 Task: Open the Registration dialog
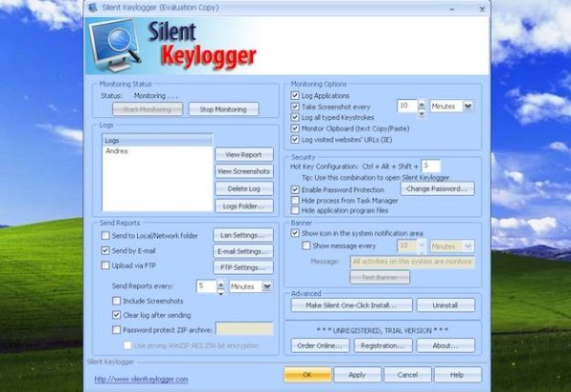click(382, 345)
